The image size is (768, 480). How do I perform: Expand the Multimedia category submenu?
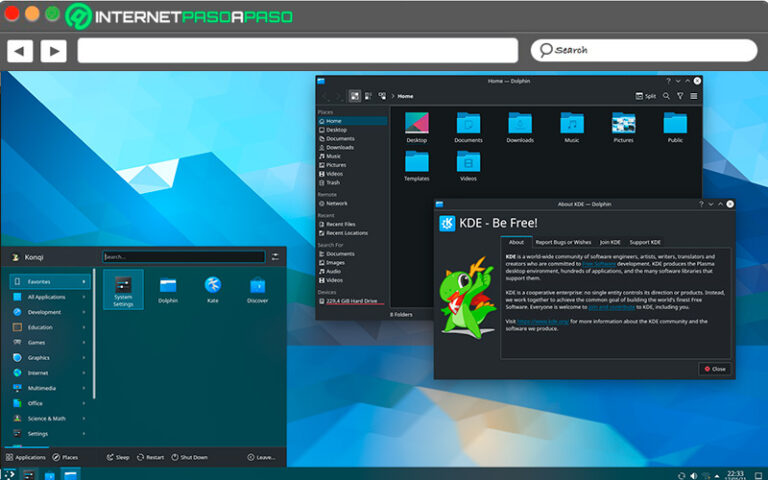[x=49, y=388]
